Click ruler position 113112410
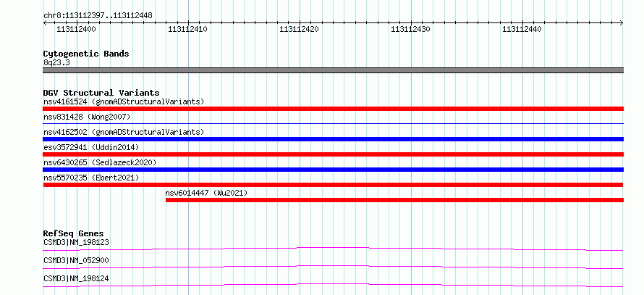The width and height of the screenshot is (644, 295). tap(187, 29)
